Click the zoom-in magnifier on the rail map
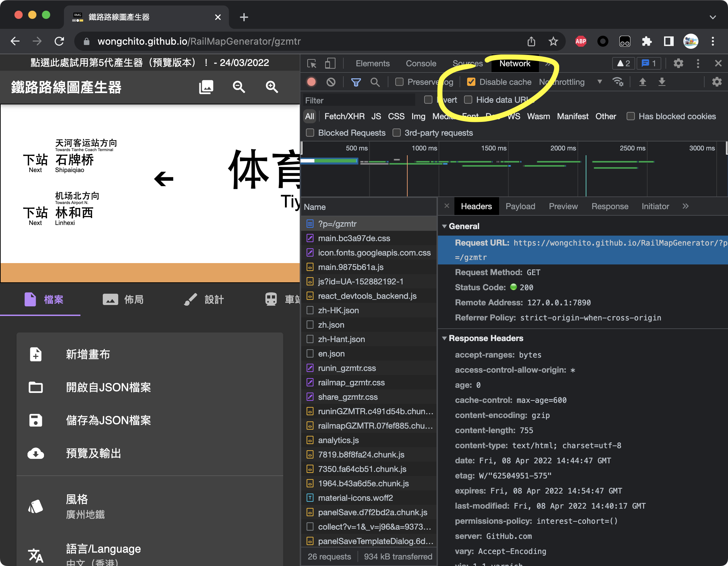 pyautogui.click(x=271, y=87)
